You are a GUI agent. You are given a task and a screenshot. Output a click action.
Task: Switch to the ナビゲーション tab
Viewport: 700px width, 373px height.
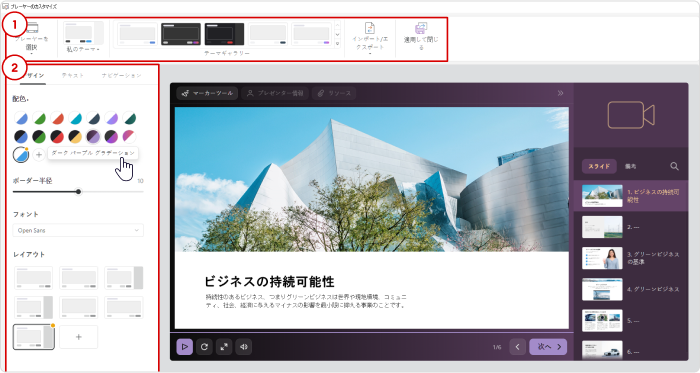pos(121,75)
